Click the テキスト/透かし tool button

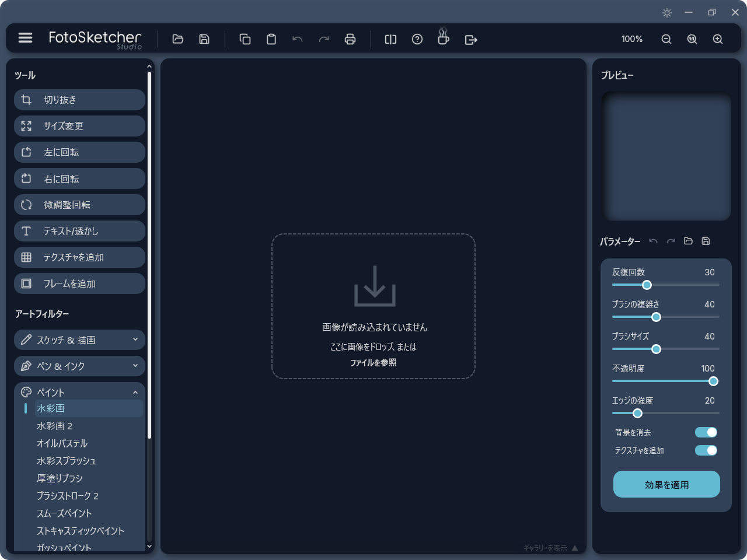79,231
